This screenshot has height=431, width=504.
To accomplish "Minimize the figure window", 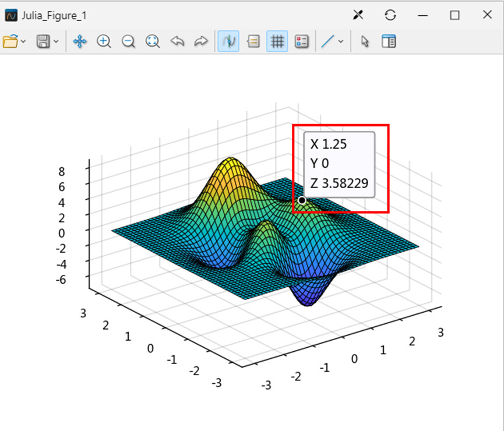I will point(422,15).
